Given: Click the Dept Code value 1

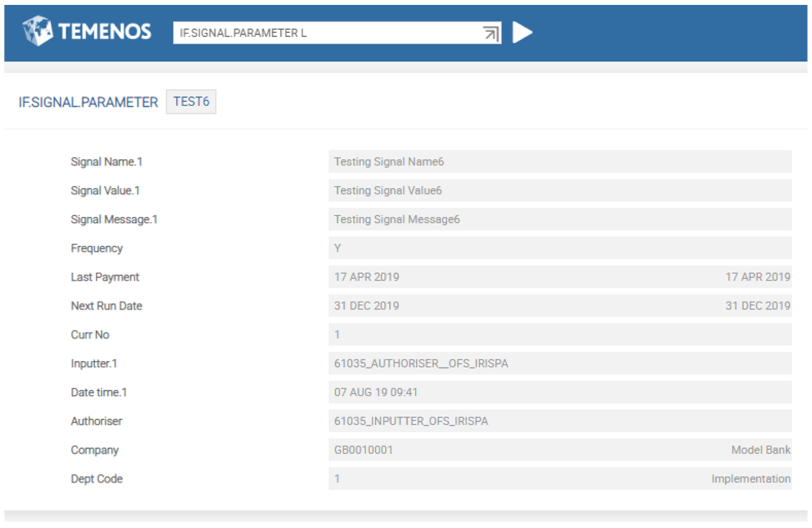Looking at the screenshot, I should pyautogui.click(x=337, y=479).
